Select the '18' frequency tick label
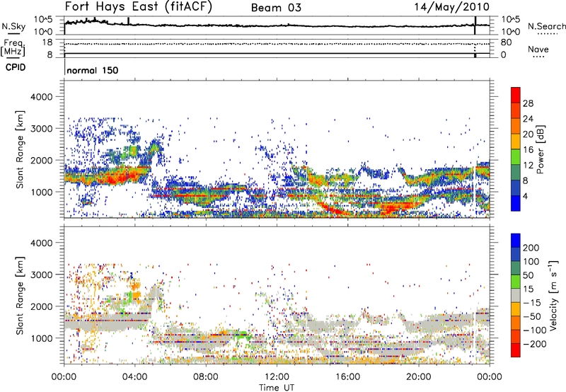Screen dimensions: 566x392 click(47, 42)
